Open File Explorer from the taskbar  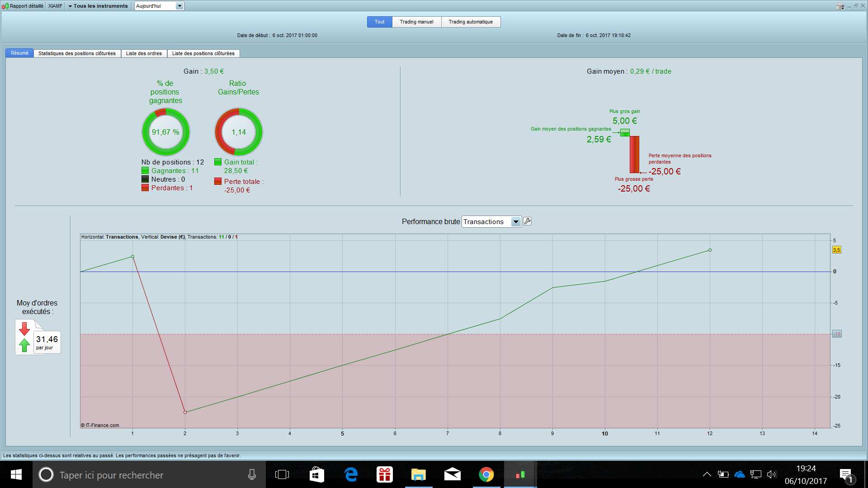418,474
